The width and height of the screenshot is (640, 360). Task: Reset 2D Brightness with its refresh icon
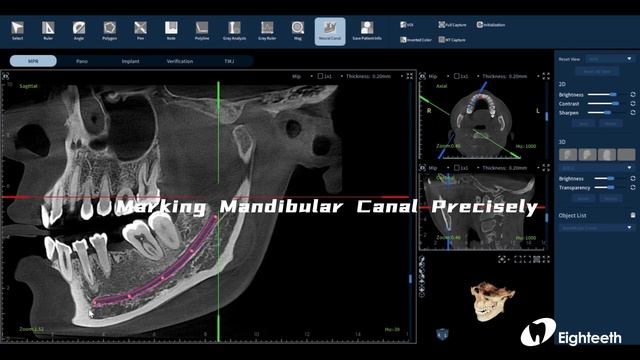[x=633, y=95]
